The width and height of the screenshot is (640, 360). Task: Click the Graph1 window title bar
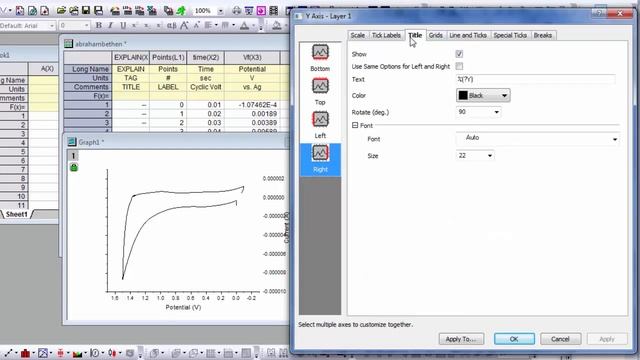click(x=177, y=142)
